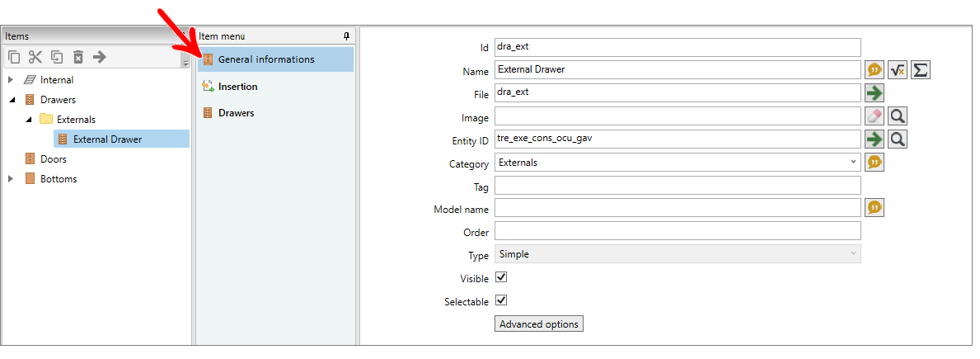The height and width of the screenshot is (359, 980).
Task: Select the Drawers tree item
Action: pos(59,99)
